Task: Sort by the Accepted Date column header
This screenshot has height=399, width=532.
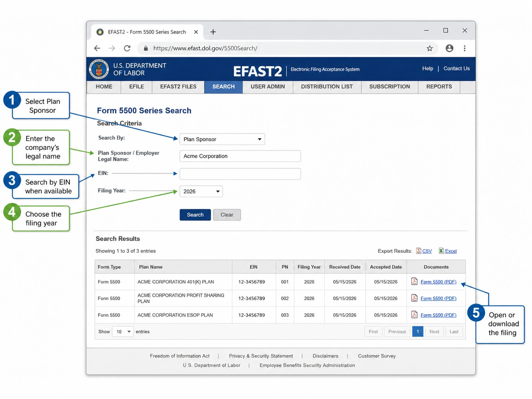Action: [x=386, y=267]
